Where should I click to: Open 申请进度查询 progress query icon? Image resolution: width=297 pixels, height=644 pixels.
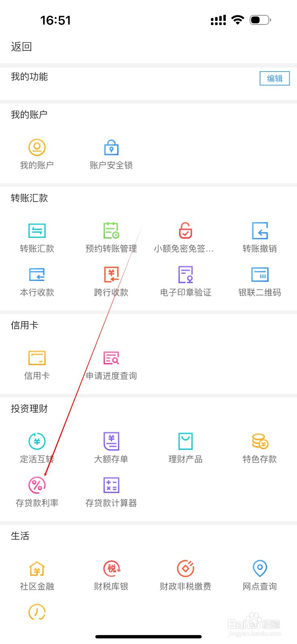111,358
